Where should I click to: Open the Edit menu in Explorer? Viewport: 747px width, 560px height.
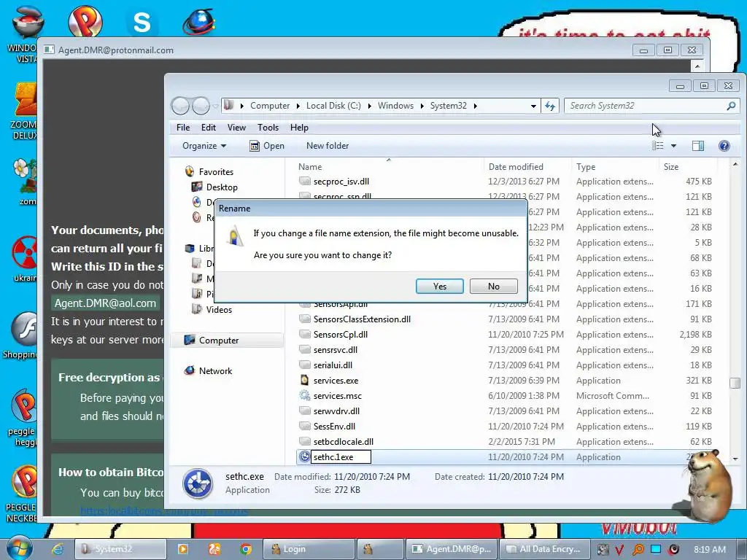(208, 128)
